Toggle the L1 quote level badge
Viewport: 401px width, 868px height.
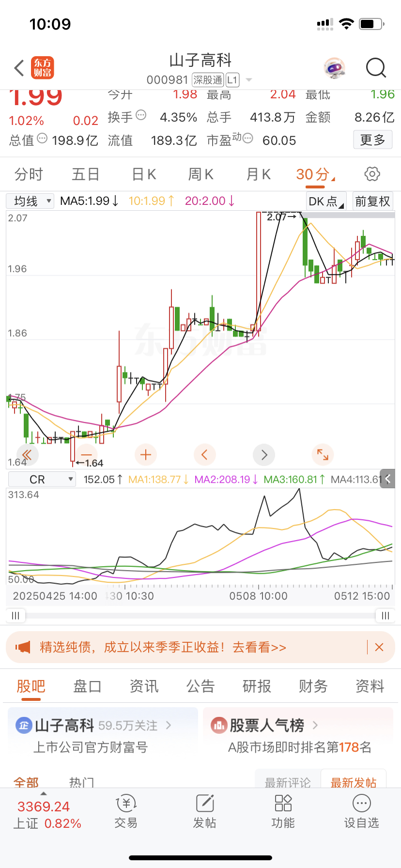(x=232, y=80)
